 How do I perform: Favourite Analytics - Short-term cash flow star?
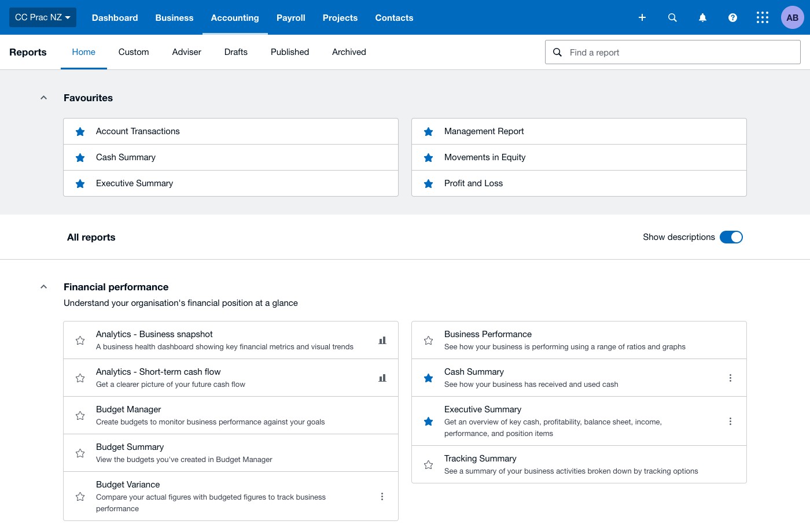point(80,378)
